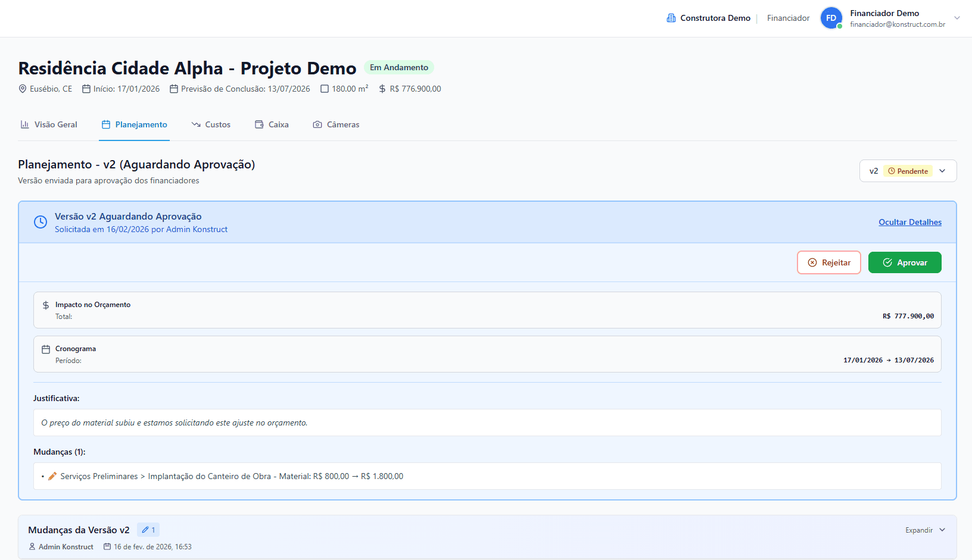Click the area square icon beside 180.00 m²

point(325,89)
